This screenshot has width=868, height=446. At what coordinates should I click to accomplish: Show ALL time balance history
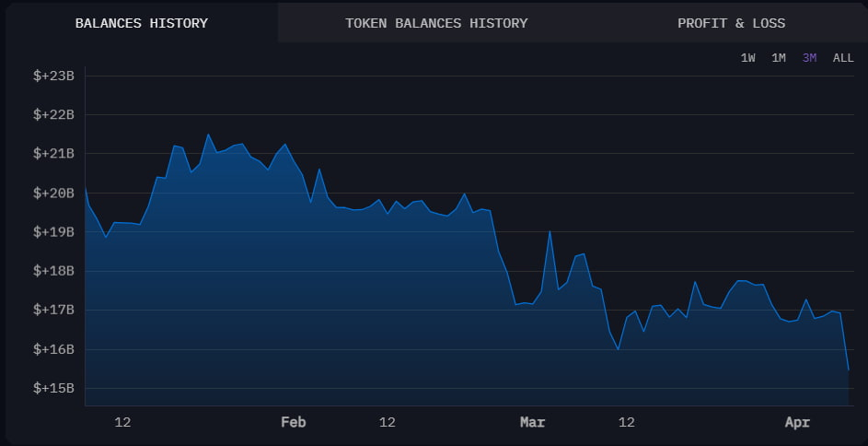(842, 58)
